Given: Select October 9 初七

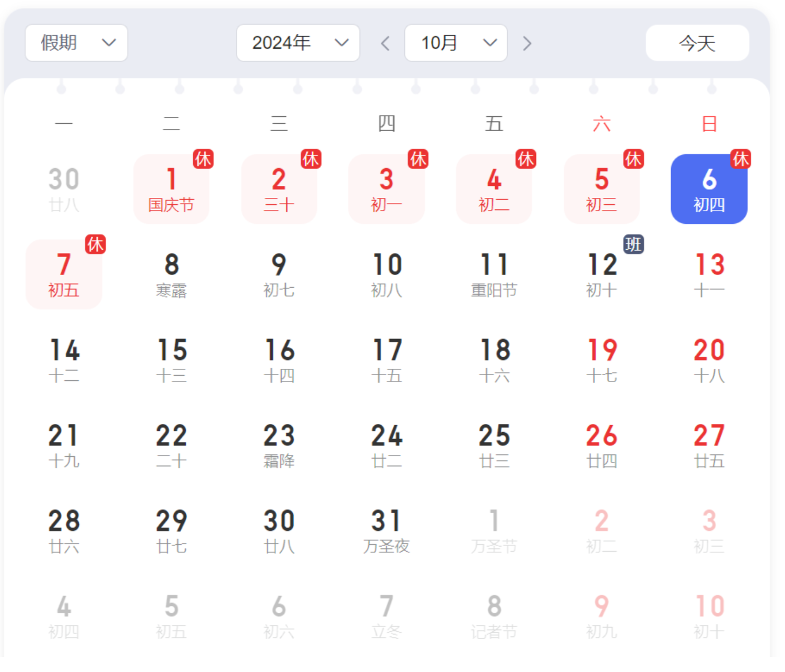Looking at the screenshot, I should click(x=279, y=274).
